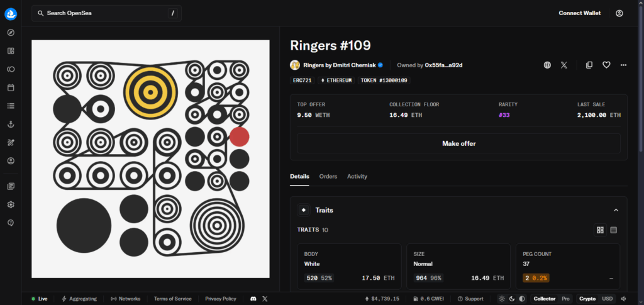This screenshot has height=305, width=644.
Task: Click the ETHEREUM chain badge
Action: tap(336, 80)
